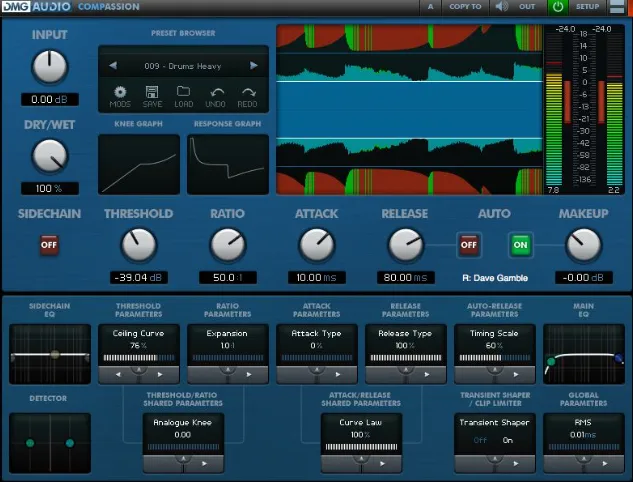This screenshot has height=482, width=633.
Task: Toggle the Auto makeup ON button
Action: [x=520, y=245]
